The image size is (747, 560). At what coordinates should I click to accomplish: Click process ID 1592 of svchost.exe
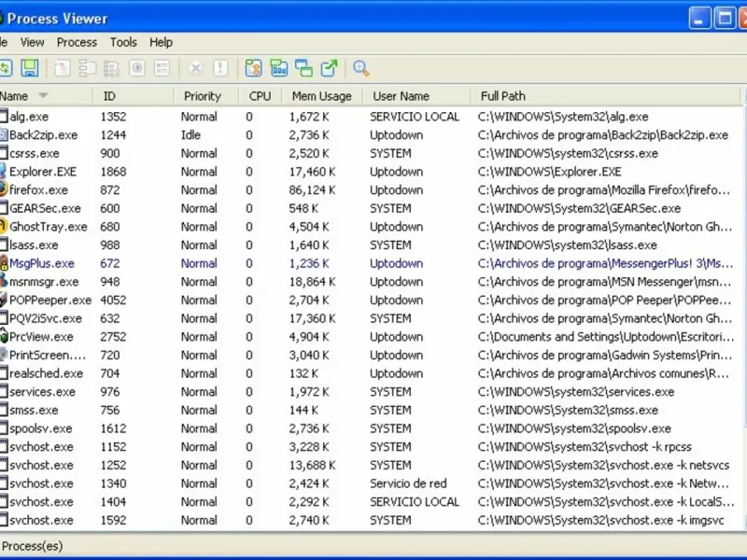click(113, 520)
